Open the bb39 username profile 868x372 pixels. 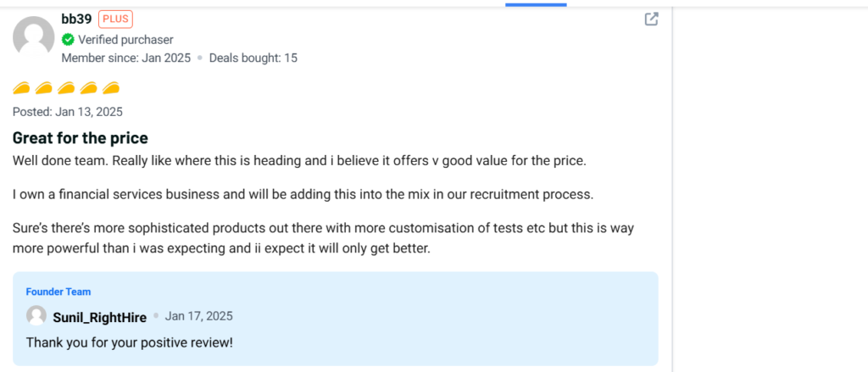(76, 19)
